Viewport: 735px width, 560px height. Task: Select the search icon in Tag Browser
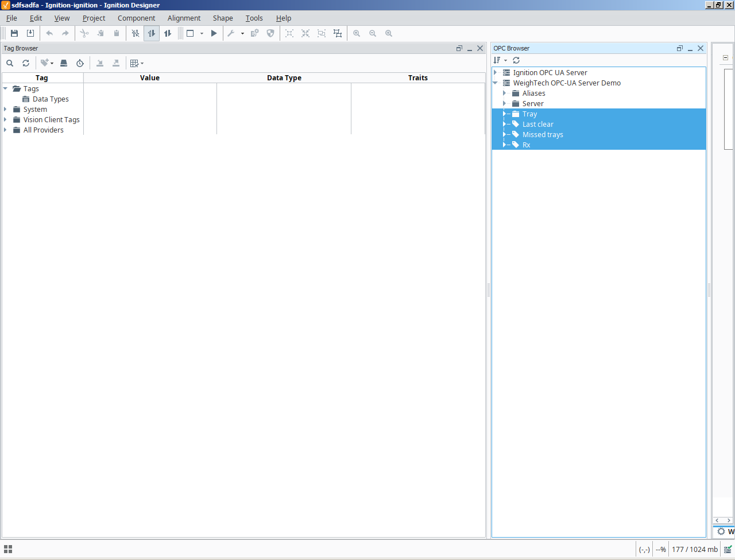click(10, 63)
